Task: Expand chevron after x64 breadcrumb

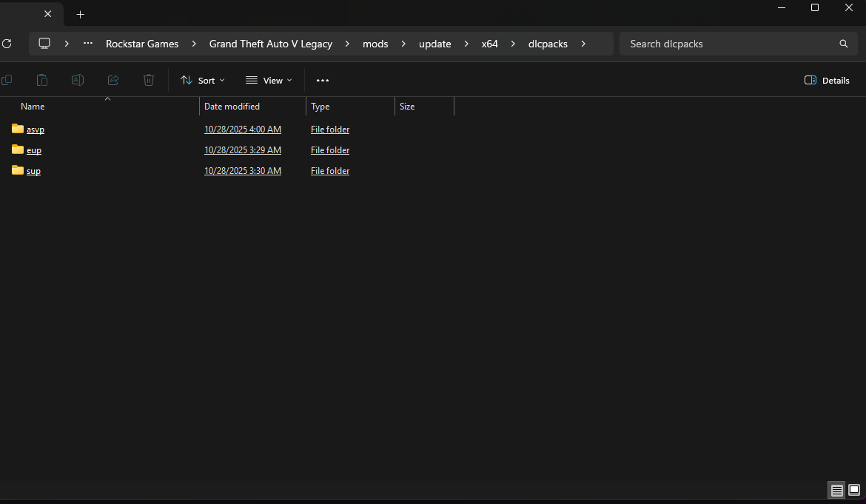Action: (x=513, y=44)
